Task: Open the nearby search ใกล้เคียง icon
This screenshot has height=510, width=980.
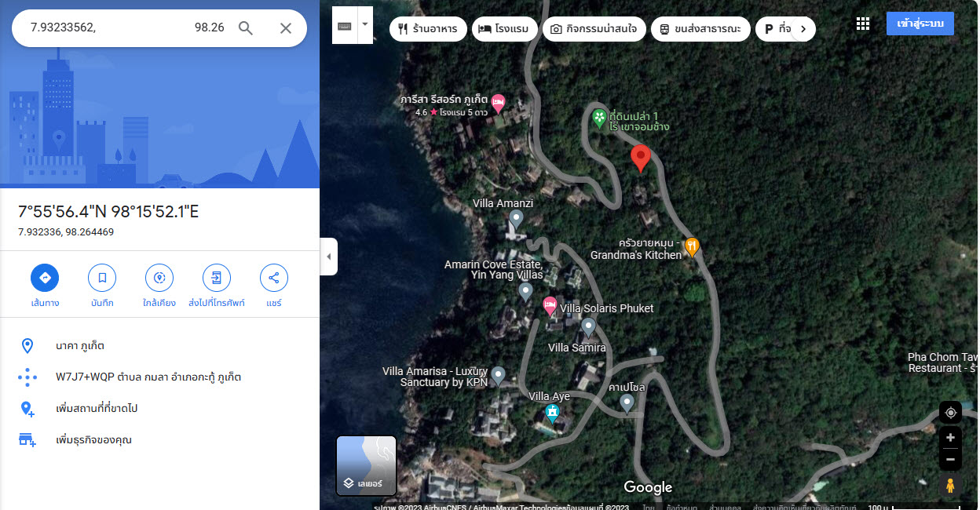Action: click(x=159, y=278)
